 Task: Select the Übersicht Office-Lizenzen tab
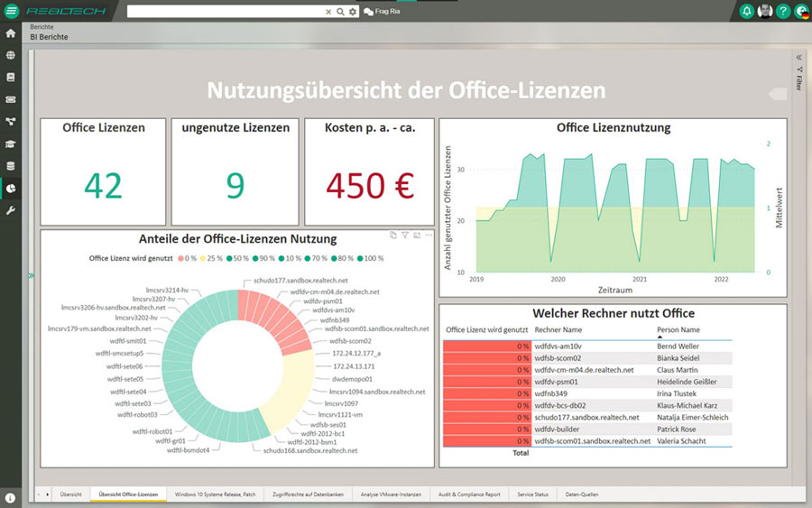(x=128, y=494)
